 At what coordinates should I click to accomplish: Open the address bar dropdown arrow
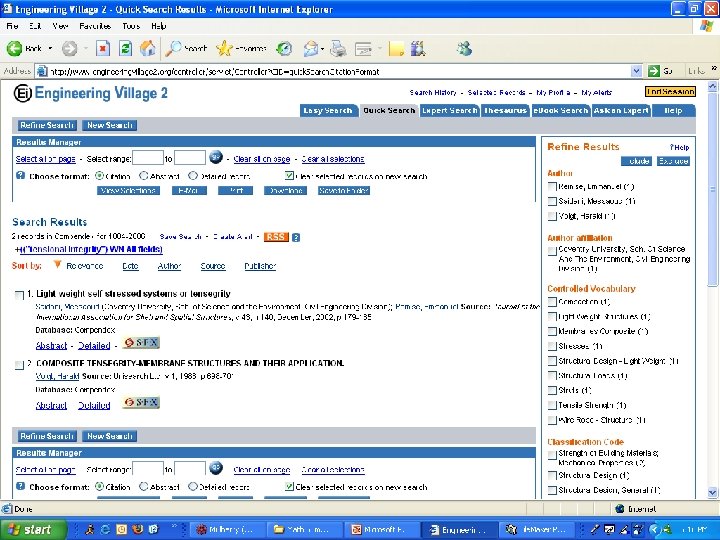[x=636, y=71]
